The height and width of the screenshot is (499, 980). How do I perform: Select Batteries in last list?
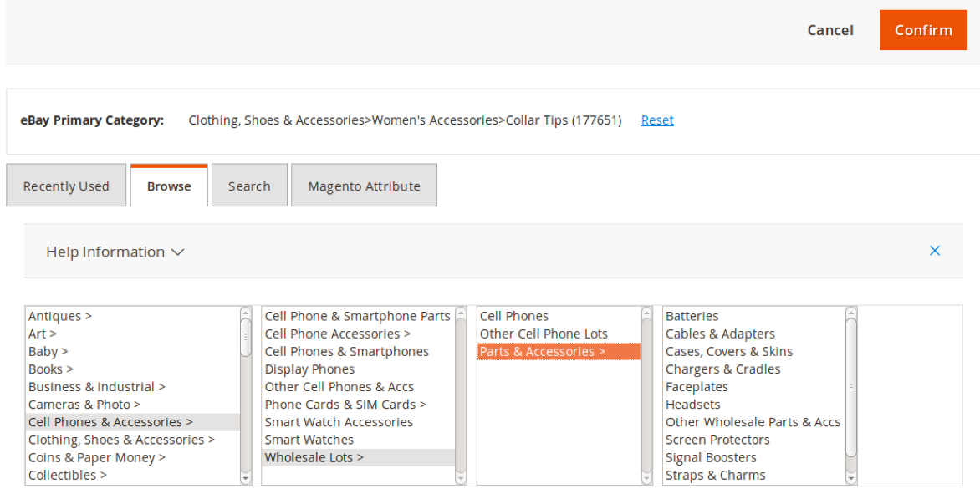click(753, 316)
